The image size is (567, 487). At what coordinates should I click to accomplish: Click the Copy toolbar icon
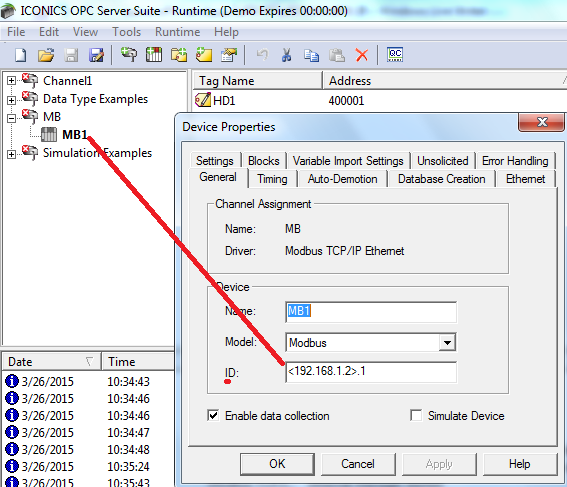click(311, 55)
